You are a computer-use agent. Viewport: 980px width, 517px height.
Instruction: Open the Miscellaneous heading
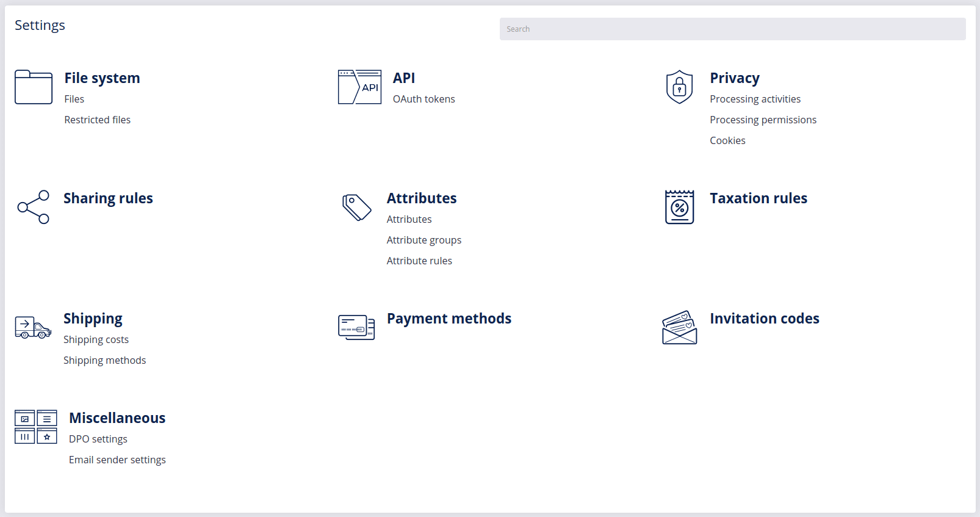(x=117, y=418)
